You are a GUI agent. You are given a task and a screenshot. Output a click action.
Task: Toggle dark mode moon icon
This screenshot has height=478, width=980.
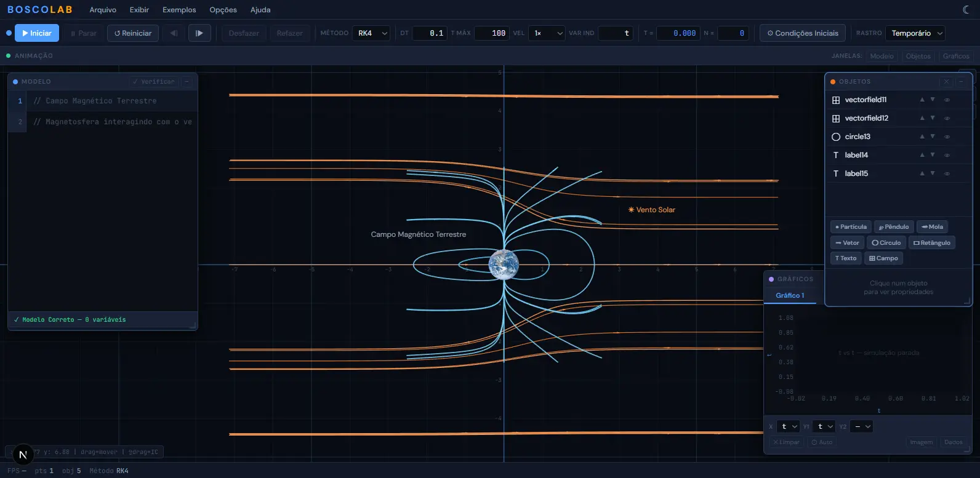966,10
